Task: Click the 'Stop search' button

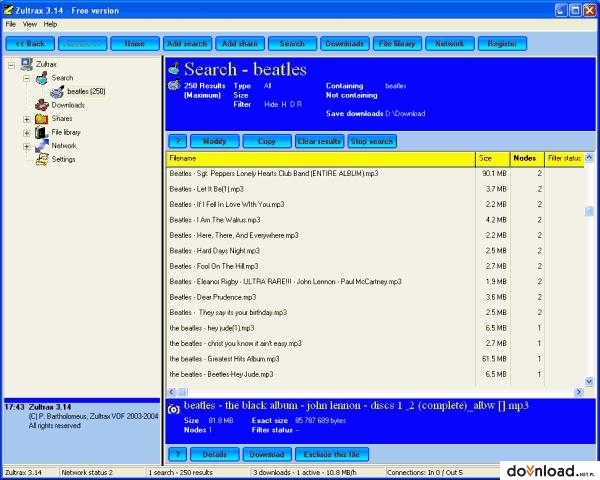Action: 372,141
